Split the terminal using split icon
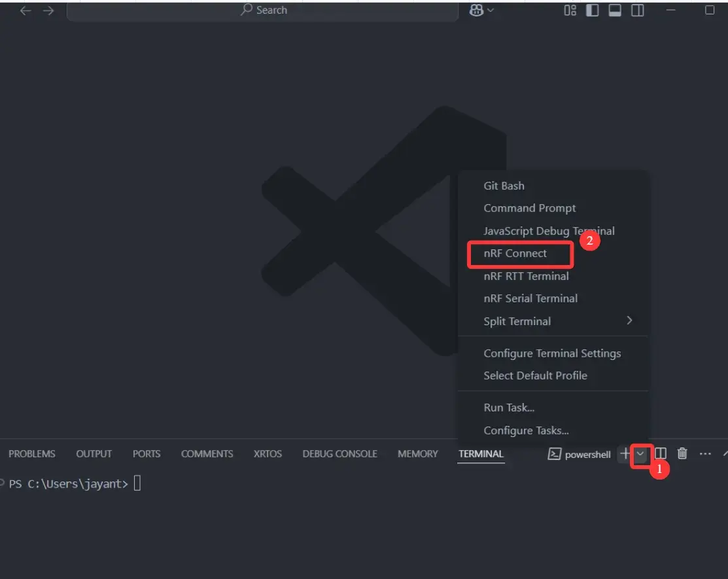This screenshot has width=728, height=579. click(660, 453)
